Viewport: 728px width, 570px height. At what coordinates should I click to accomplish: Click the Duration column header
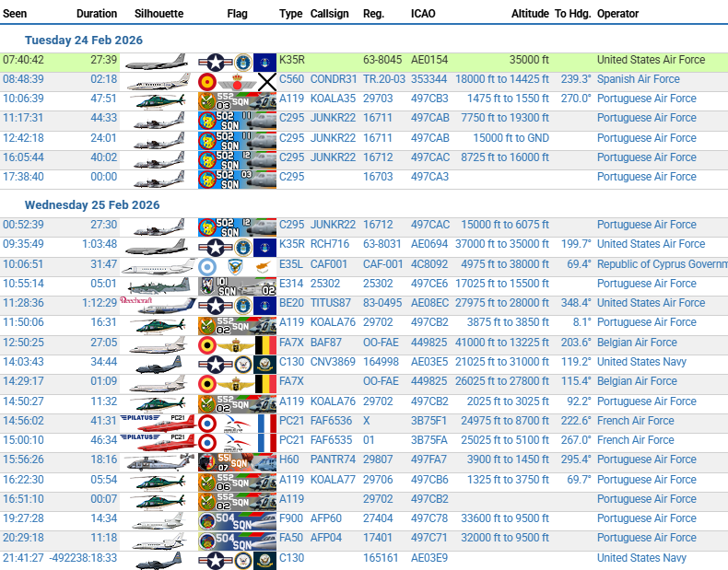(x=97, y=14)
